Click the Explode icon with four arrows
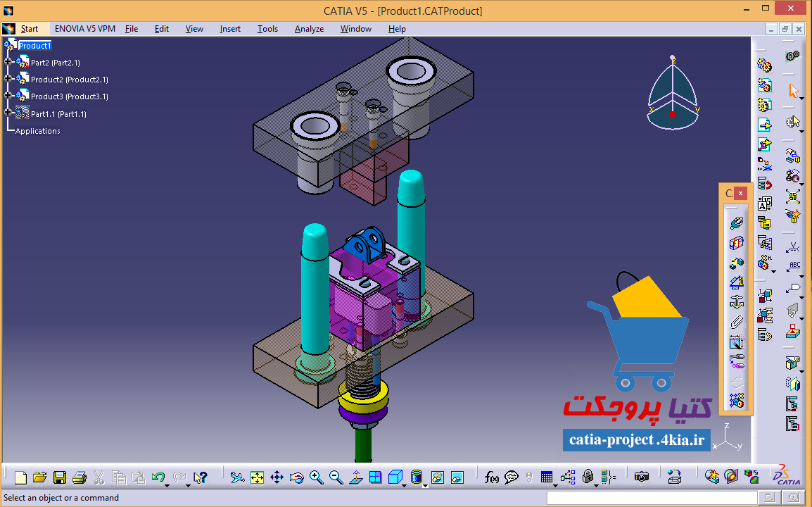Screen dimensions: 812x507 (792, 196)
